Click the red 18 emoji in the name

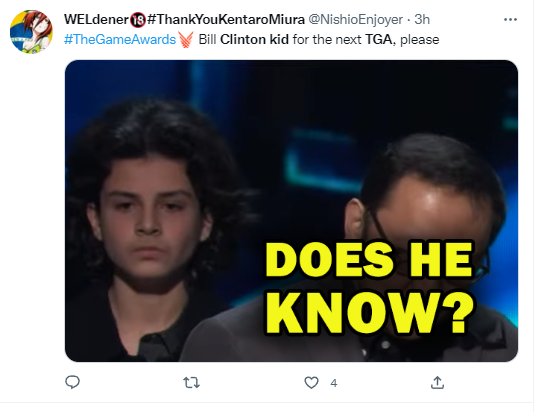click(138, 20)
